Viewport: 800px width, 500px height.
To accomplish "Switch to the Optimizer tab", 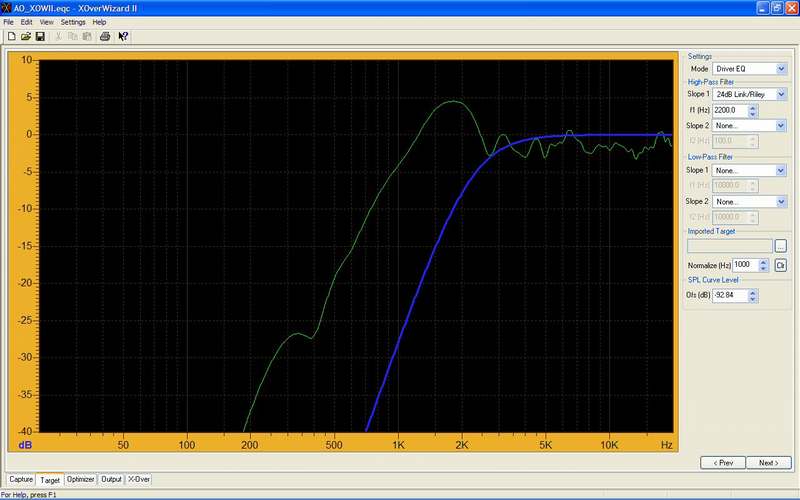I will (81, 480).
